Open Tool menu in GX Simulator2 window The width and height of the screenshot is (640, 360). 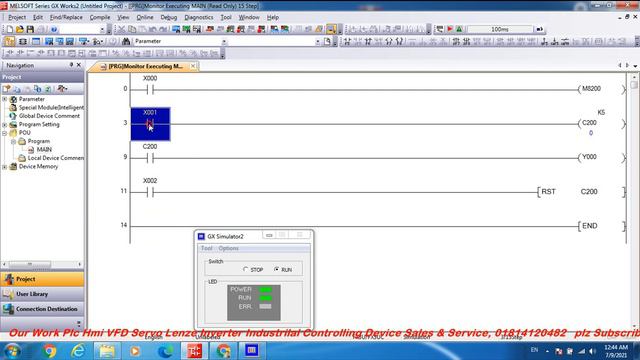206,248
